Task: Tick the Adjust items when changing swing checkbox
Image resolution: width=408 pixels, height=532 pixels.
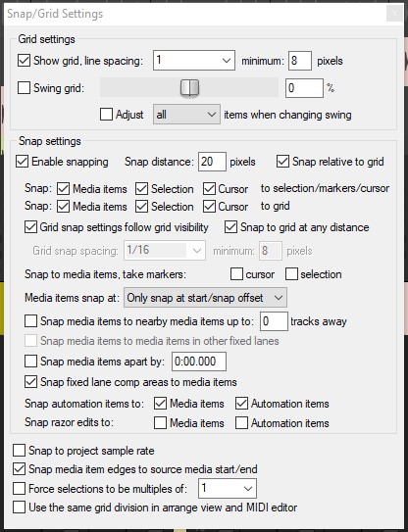Action: coord(106,115)
